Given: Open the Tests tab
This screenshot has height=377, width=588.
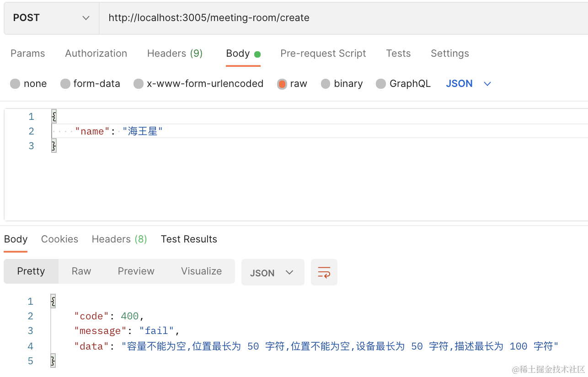Looking at the screenshot, I should [398, 54].
